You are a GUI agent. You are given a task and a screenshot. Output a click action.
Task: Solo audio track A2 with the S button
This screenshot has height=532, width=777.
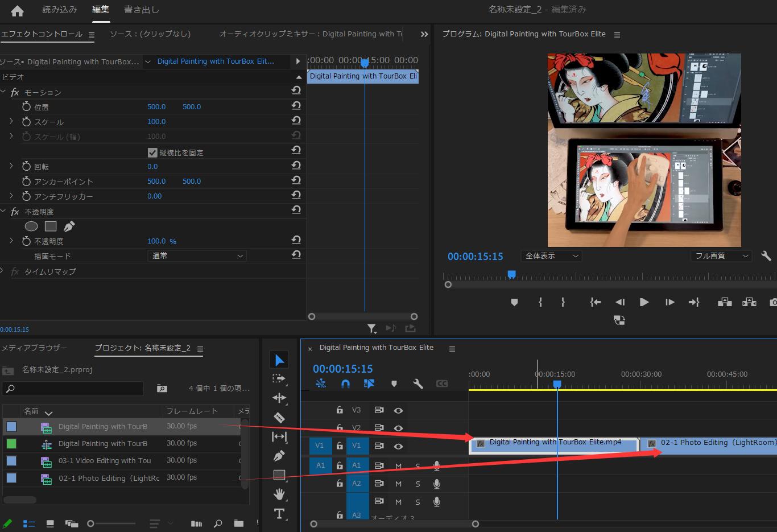[x=418, y=484]
